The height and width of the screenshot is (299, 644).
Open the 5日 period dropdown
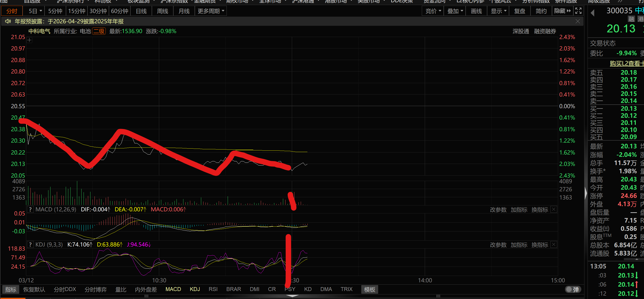(x=35, y=11)
